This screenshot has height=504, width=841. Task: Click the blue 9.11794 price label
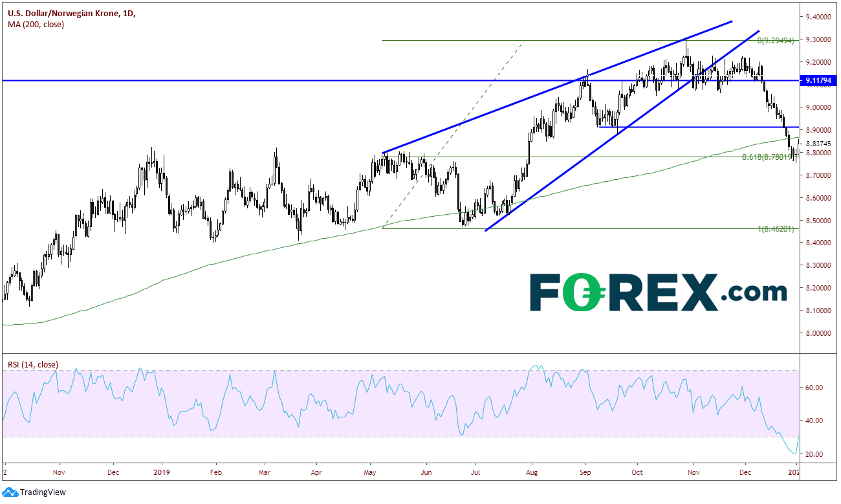click(818, 81)
